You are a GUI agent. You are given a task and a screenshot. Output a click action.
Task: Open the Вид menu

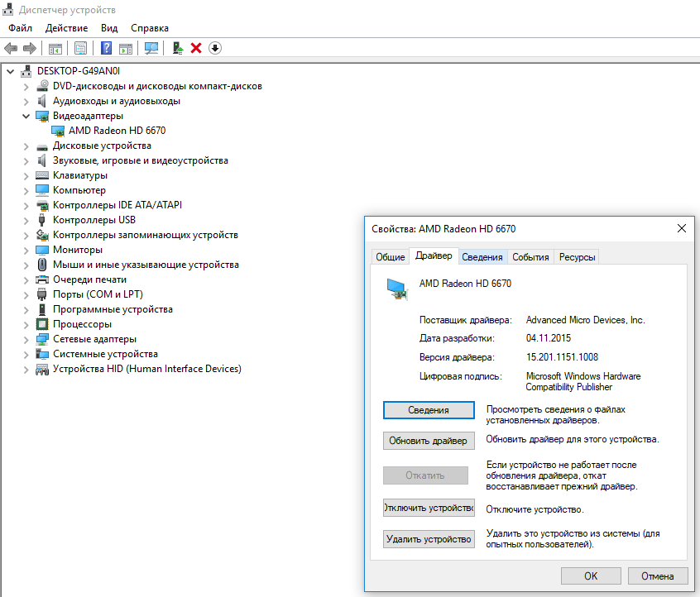tap(109, 28)
